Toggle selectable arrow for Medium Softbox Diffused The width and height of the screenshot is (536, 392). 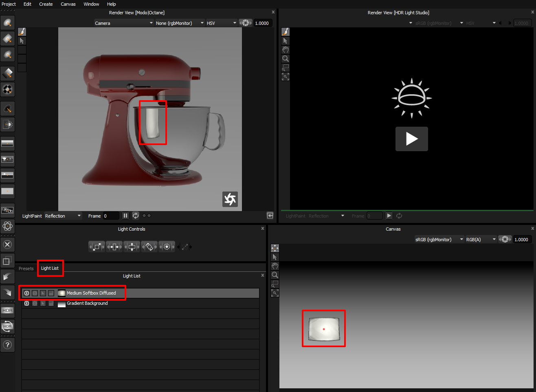click(43, 293)
